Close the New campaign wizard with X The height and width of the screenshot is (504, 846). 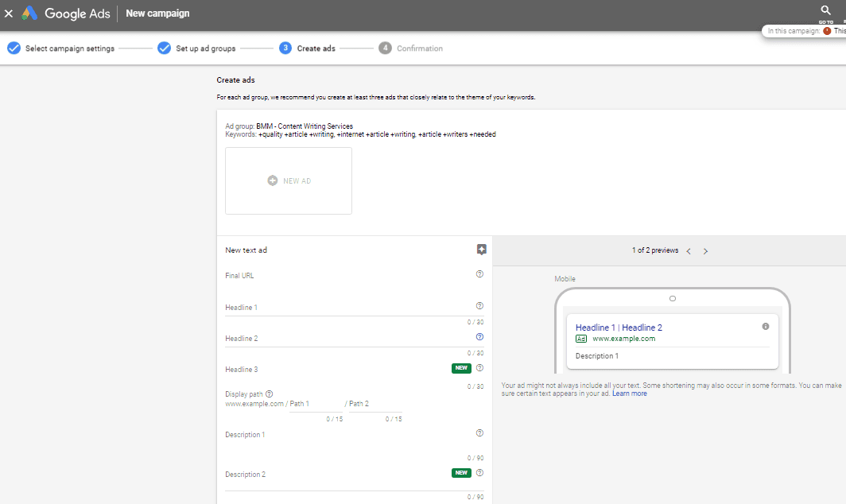[x=9, y=14]
